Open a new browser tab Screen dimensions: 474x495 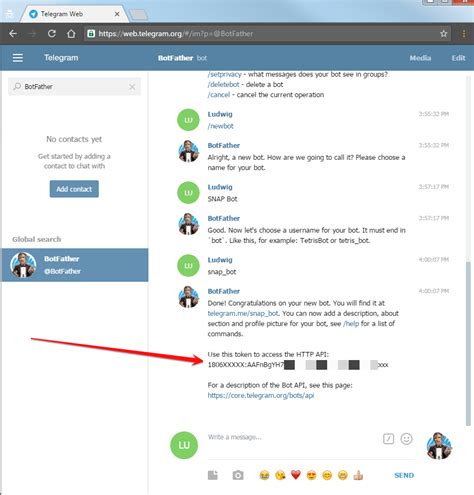(x=138, y=14)
